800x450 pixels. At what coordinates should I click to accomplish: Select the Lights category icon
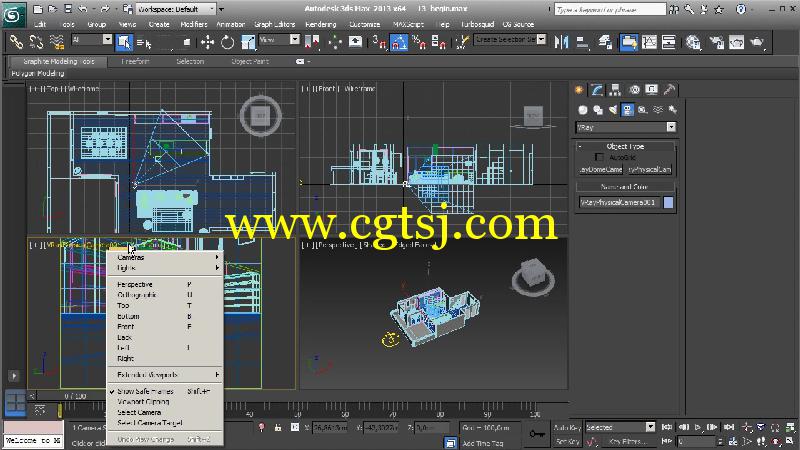click(x=613, y=110)
